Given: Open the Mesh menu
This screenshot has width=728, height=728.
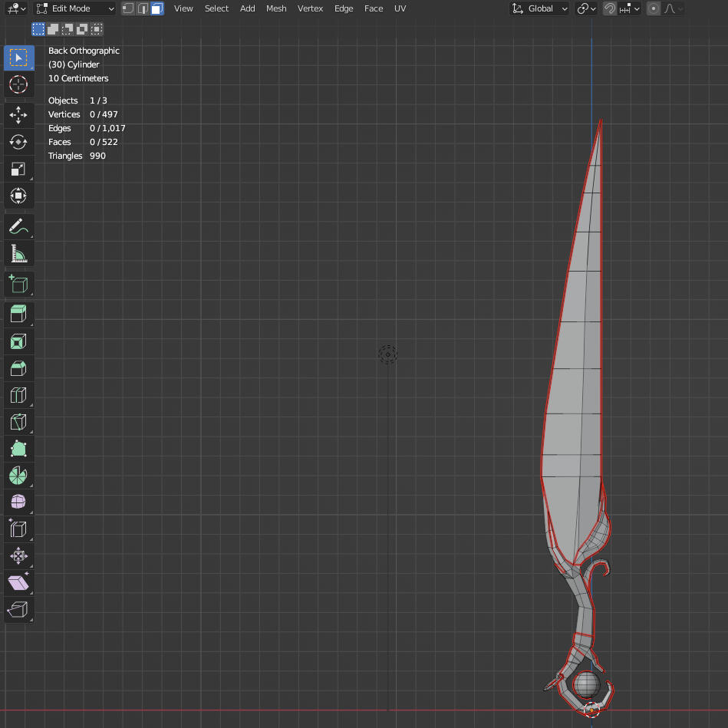Looking at the screenshot, I should click(276, 8).
